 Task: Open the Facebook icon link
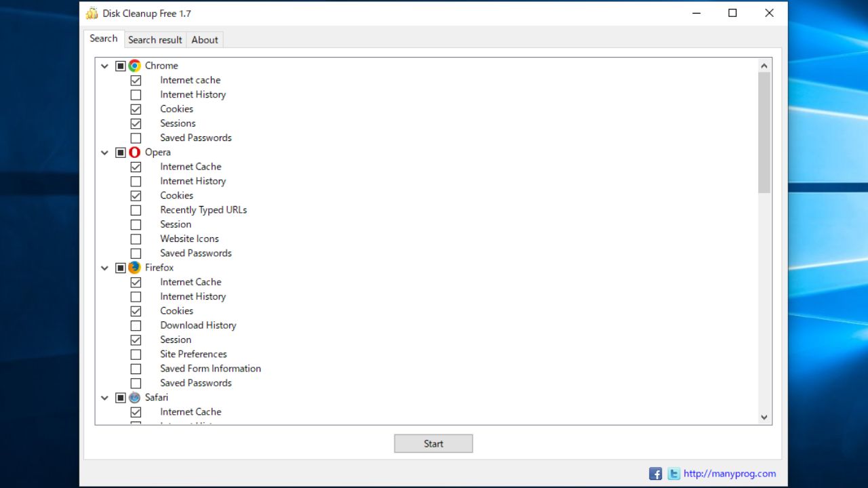point(655,474)
